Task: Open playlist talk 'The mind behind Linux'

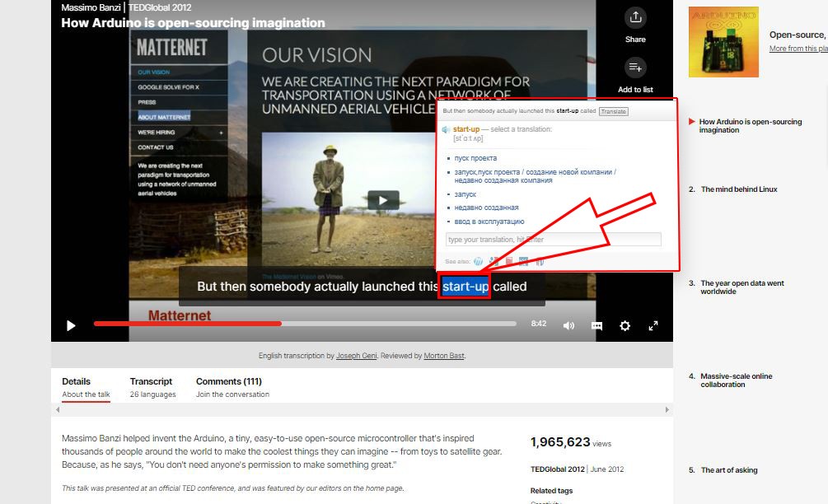Action: click(739, 189)
